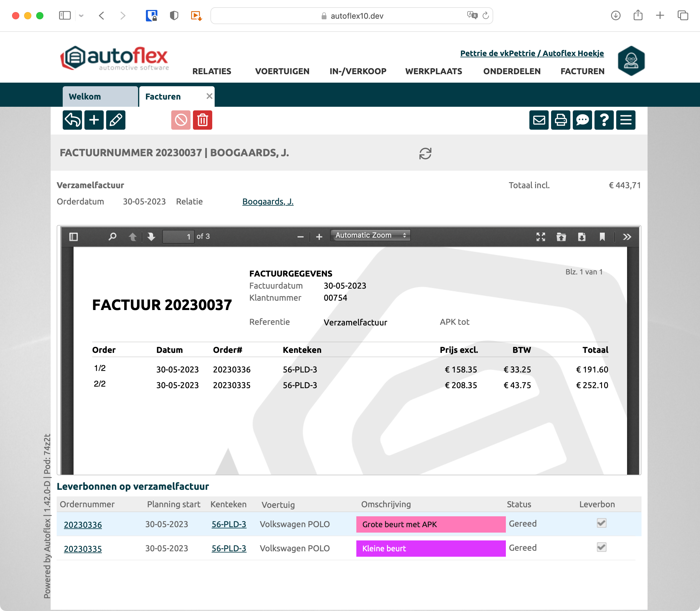Open the Boogaards, J. relation link
Screen dimensions: 700x611
267,201
